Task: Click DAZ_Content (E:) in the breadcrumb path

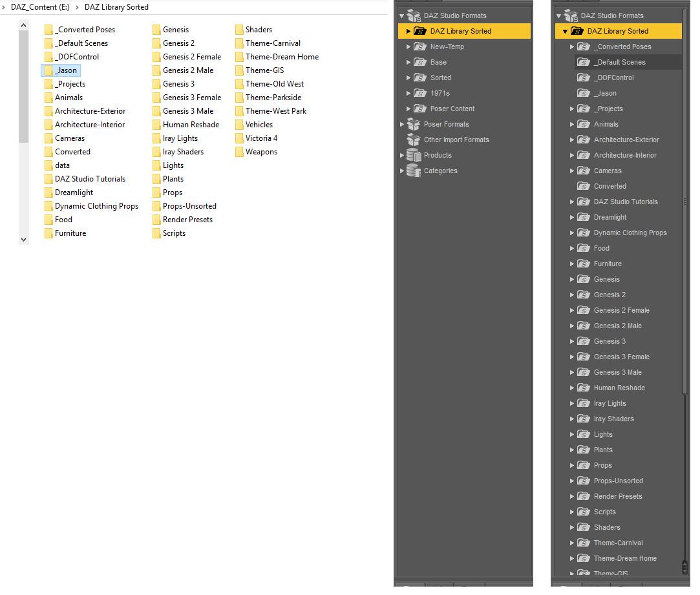Action: (x=40, y=7)
